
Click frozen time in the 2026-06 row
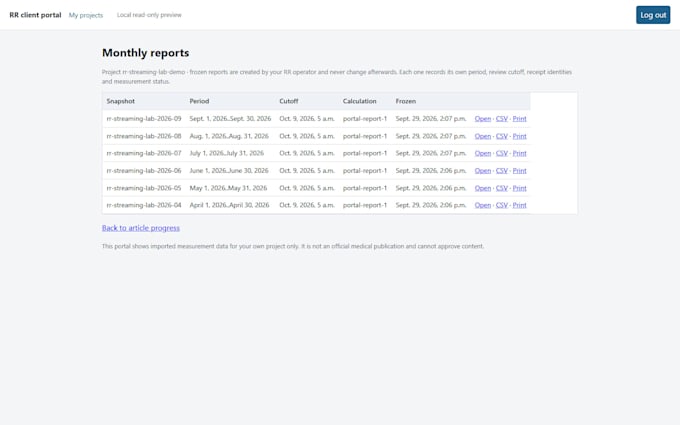431,170
